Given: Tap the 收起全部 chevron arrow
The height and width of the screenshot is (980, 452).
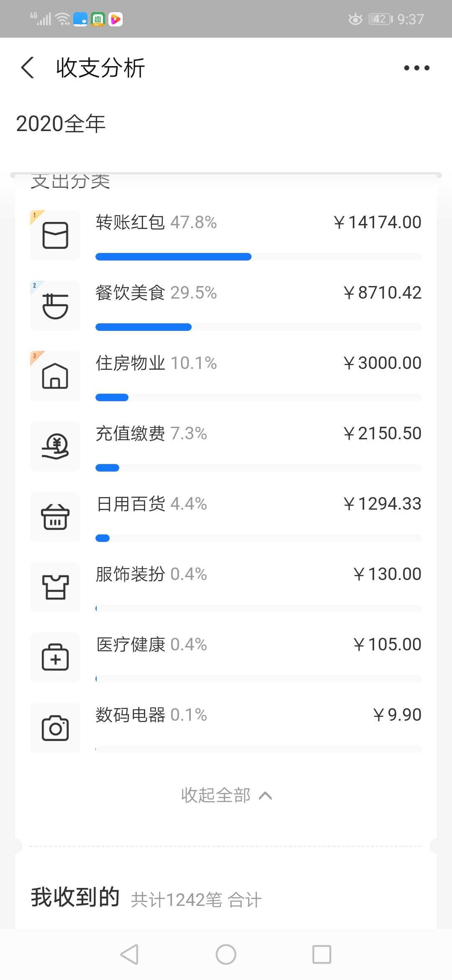Looking at the screenshot, I should coord(266,796).
